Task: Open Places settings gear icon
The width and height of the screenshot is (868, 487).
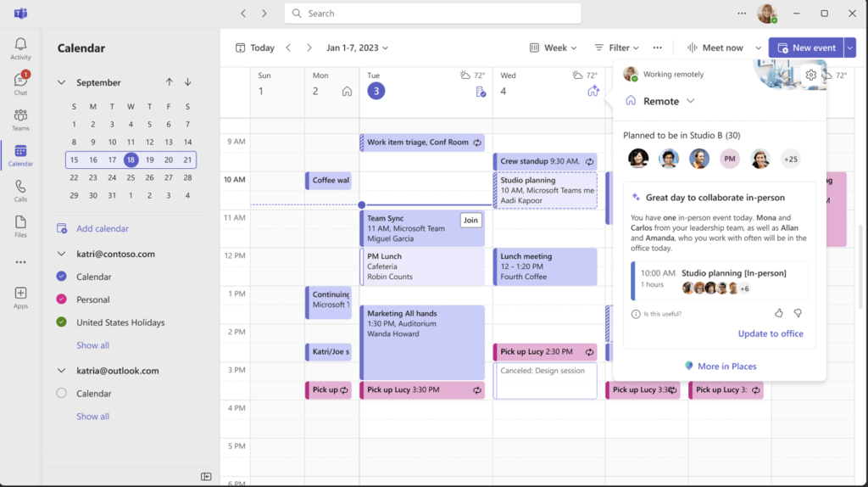Action: (x=811, y=75)
